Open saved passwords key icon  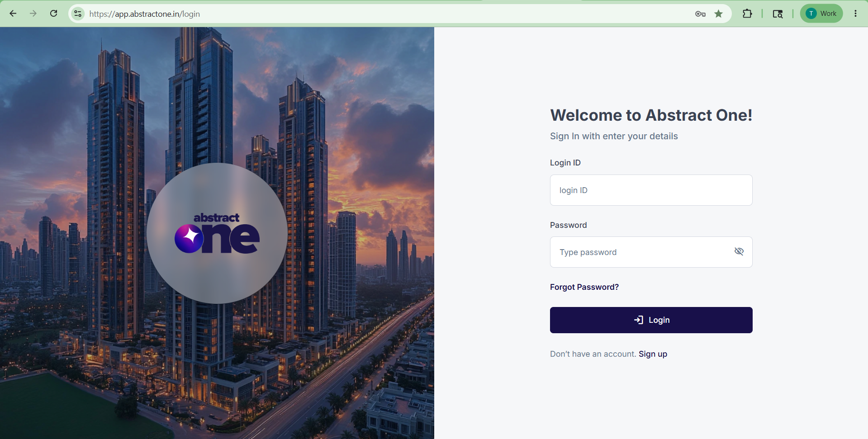click(x=700, y=14)
